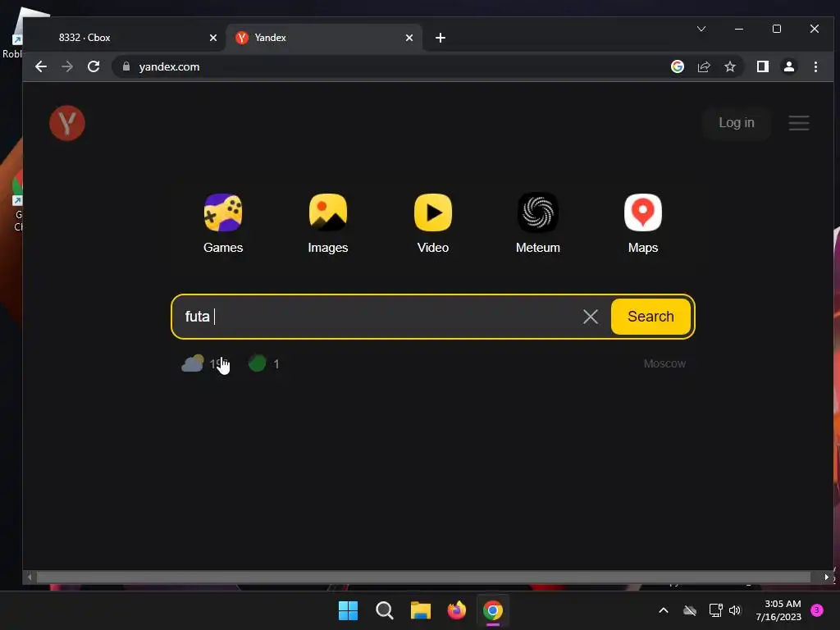Switch to the 8332 · Cbox tab
This screenshot has width=840, height=630.
pyautogui.click(x=123, y=38)
